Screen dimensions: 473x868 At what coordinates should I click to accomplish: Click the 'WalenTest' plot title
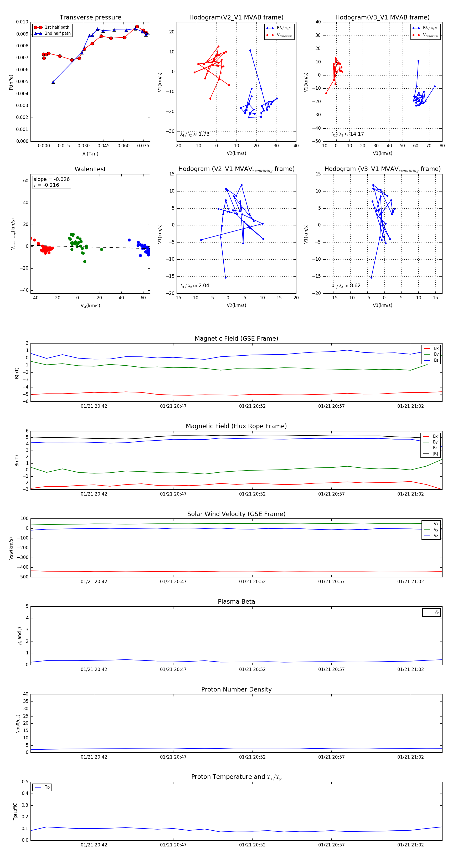(90, 169)
